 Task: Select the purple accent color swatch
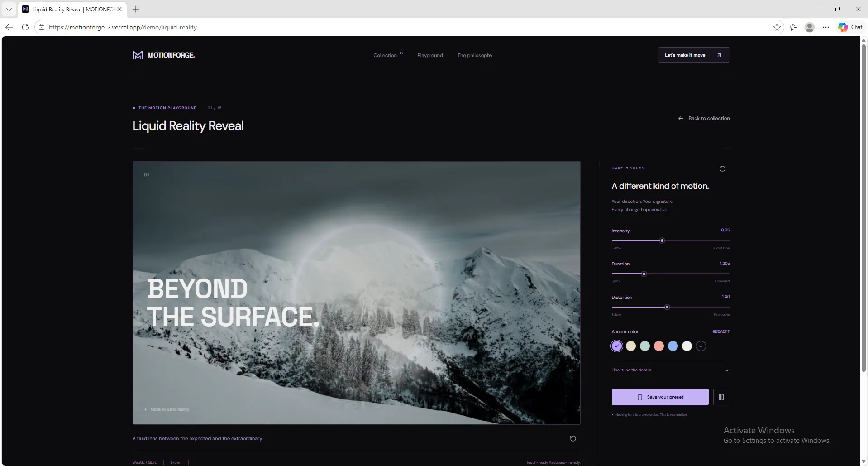[617, 346]
